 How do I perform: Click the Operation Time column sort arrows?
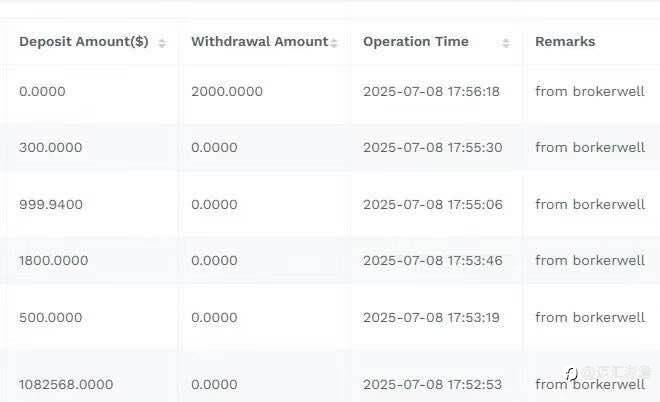coord(506,42)
